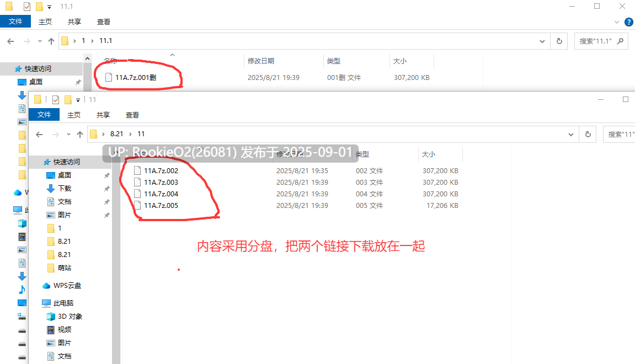
Task: Open 文档 under 此电脑 in window 11
Action: (x=65, y=356)
